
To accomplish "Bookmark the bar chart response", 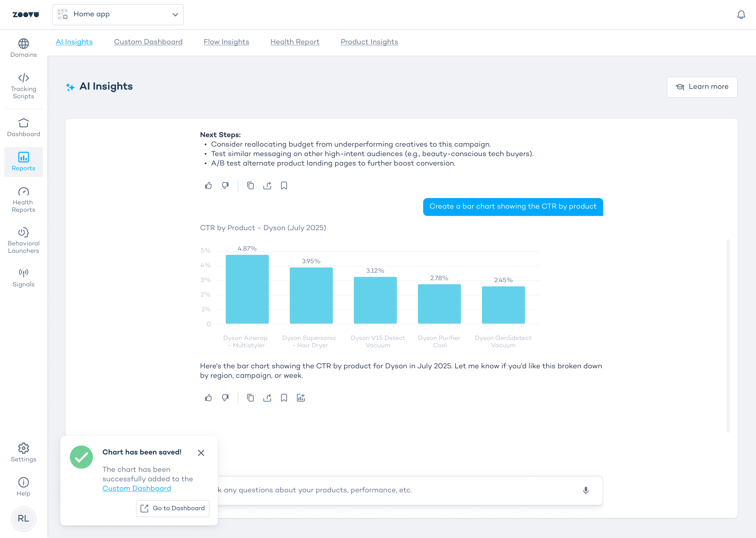I will coord(284,398).
